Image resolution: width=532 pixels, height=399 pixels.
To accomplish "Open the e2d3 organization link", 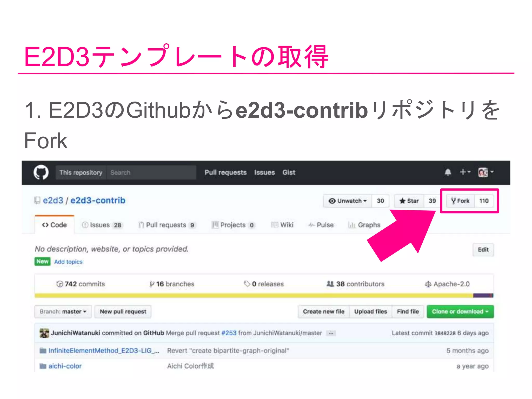I will pos(53,200).
